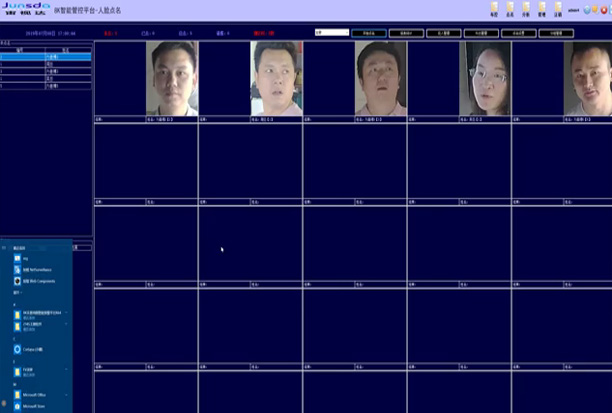Open the 点名 roll call toolbar icon
Viewport: 612px width, 413px height.
(511, 11)
